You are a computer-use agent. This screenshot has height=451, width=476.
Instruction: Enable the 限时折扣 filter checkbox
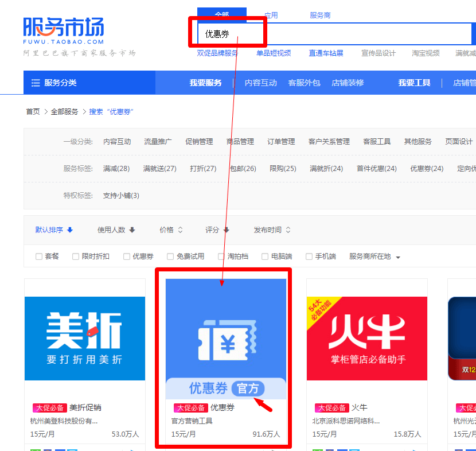76,256
